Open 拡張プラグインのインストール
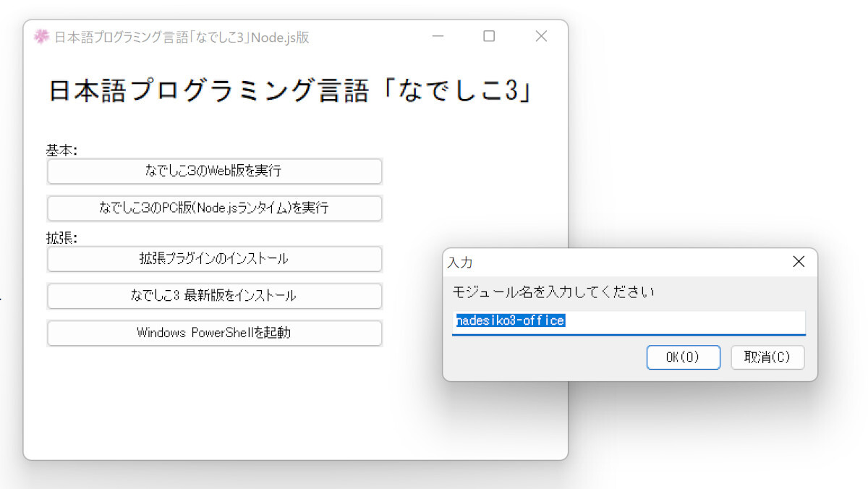 214,259
